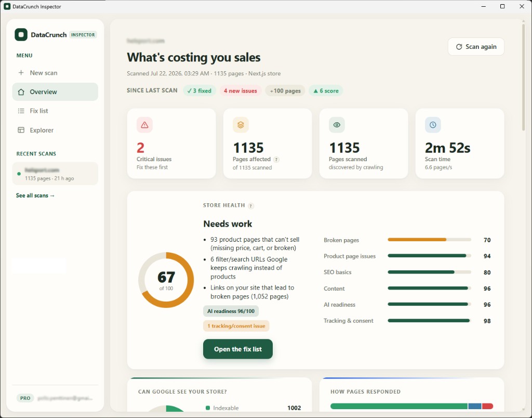Image resolution: width=532 pixels, height=418 pixels.
Task: Open the New scan menu item
Action: (x=55, y=73)
